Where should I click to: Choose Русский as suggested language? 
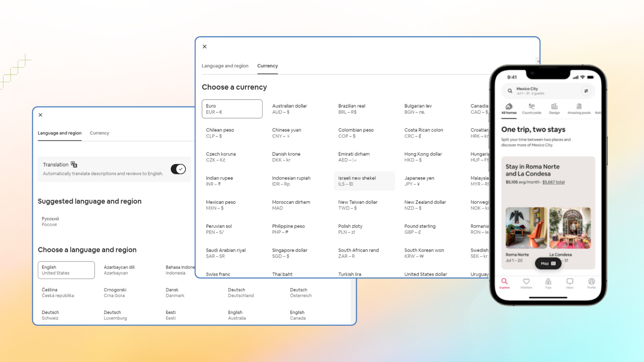coord(50,221)
